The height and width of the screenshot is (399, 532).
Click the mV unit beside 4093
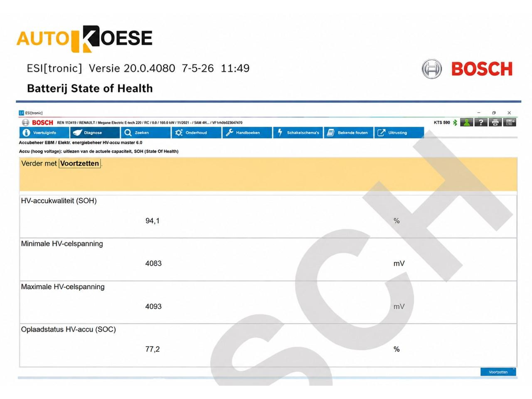[399, 307]
